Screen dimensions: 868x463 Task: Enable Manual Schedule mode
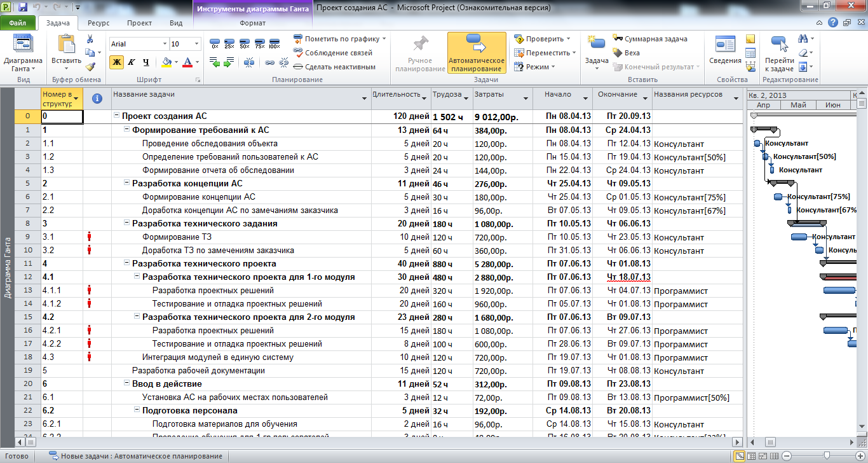click(419, 53)
